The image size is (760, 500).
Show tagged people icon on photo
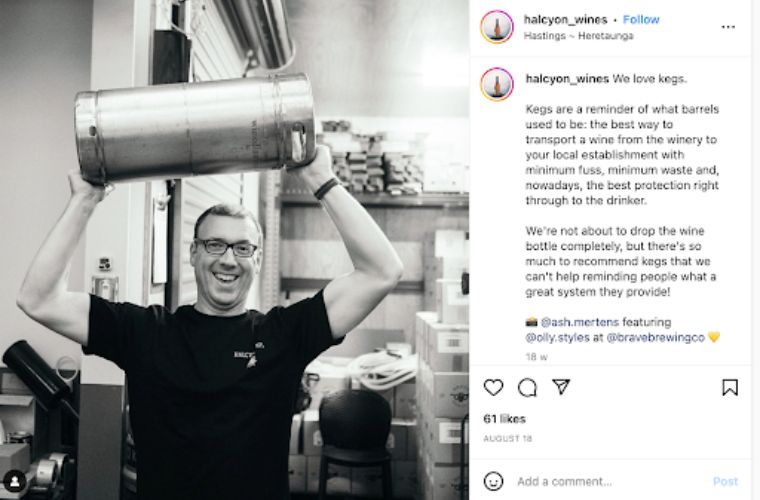pos(15,482)
